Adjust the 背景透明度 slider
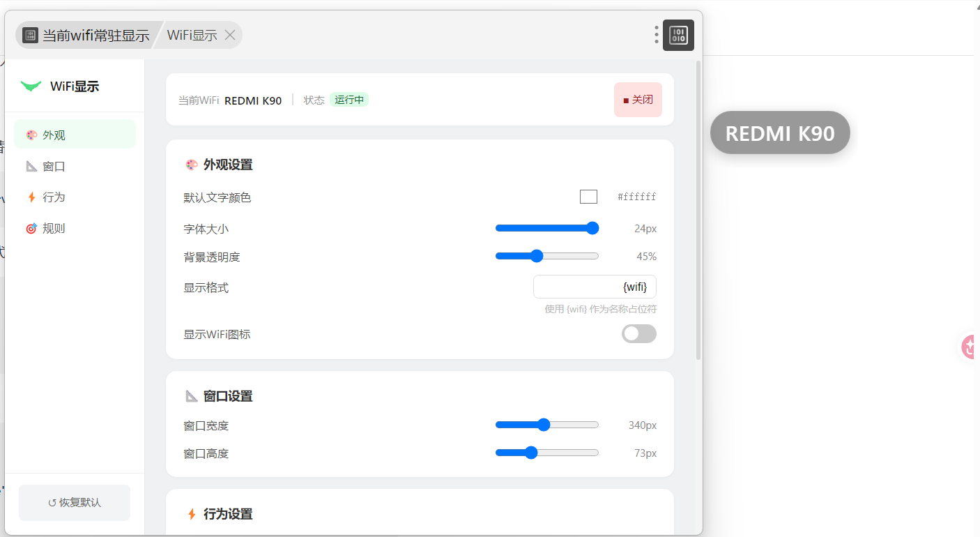This screenshot has height=537, width=980. (x=547, y=256)
